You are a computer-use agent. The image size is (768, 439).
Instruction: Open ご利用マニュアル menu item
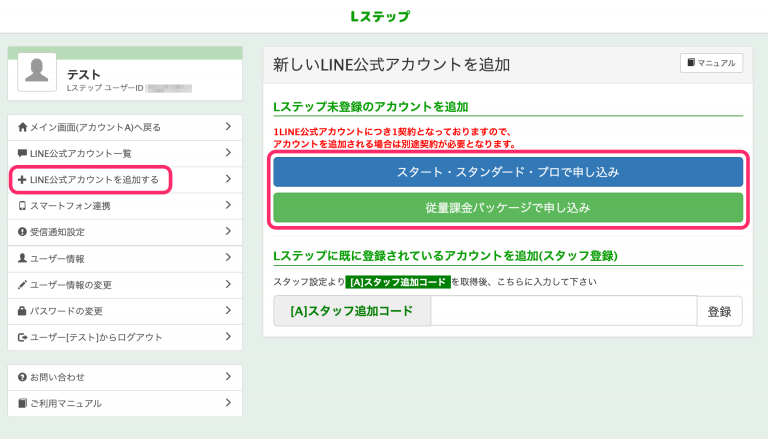125,403
